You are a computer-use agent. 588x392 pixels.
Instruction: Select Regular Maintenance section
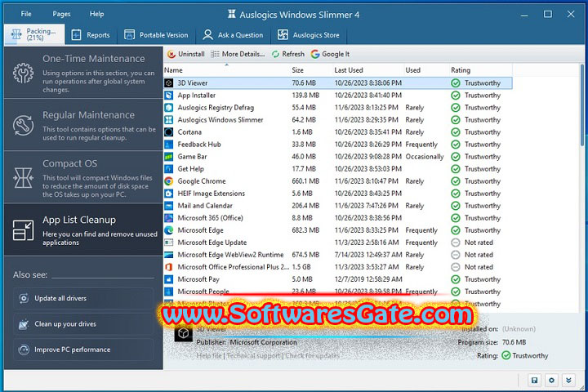coord(83,125)
